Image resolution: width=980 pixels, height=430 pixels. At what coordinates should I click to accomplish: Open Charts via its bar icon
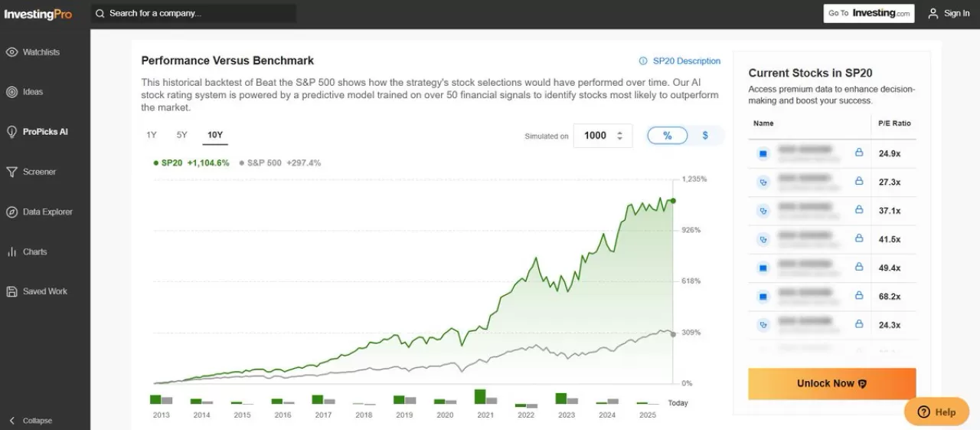pyautogui.click(x=11, y=251)
